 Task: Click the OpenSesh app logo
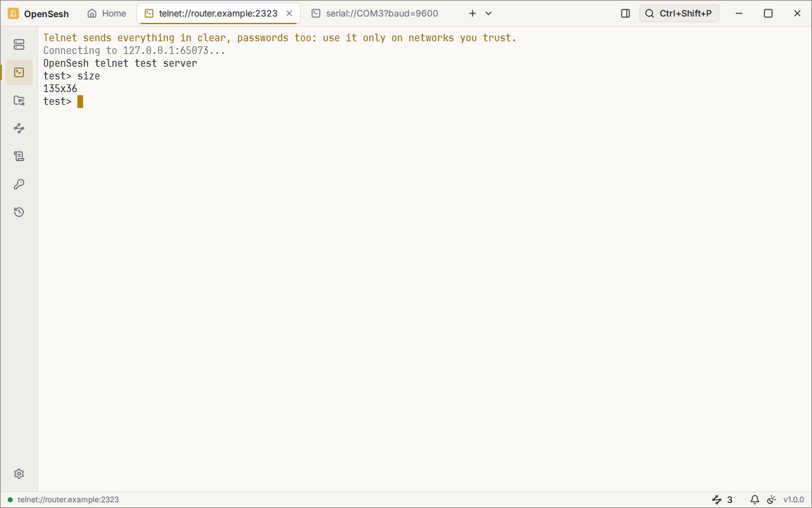[13, 13]
